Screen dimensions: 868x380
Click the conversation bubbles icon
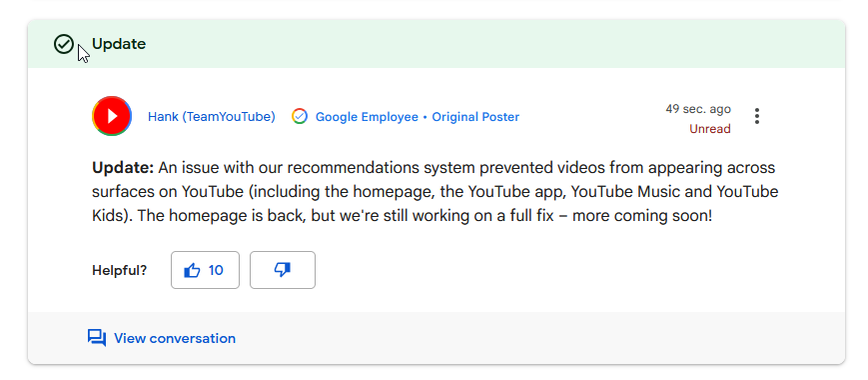click(97, 338)
